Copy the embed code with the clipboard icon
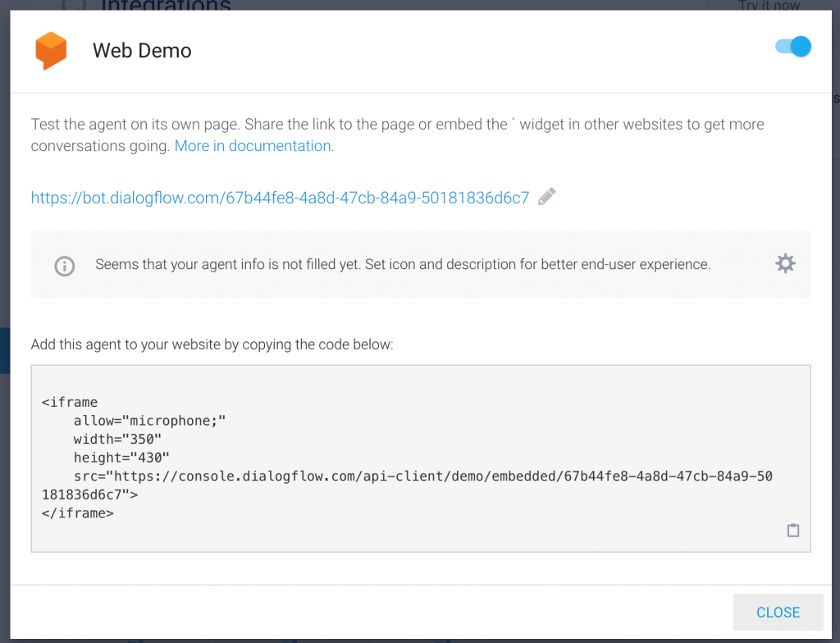Image resolution: width=840 pixels, height=643 pixels. click(x=792, y=531)
